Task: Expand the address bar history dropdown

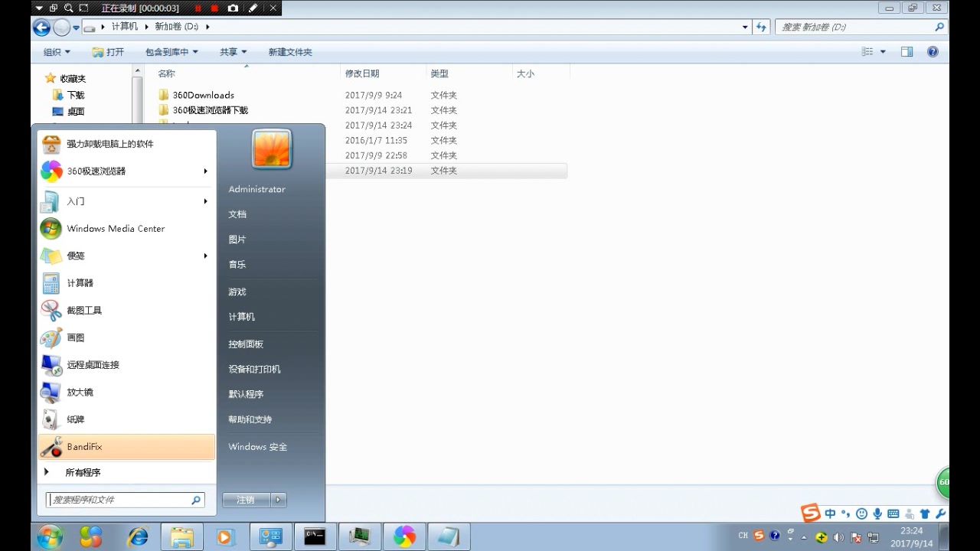Action: 746,27
